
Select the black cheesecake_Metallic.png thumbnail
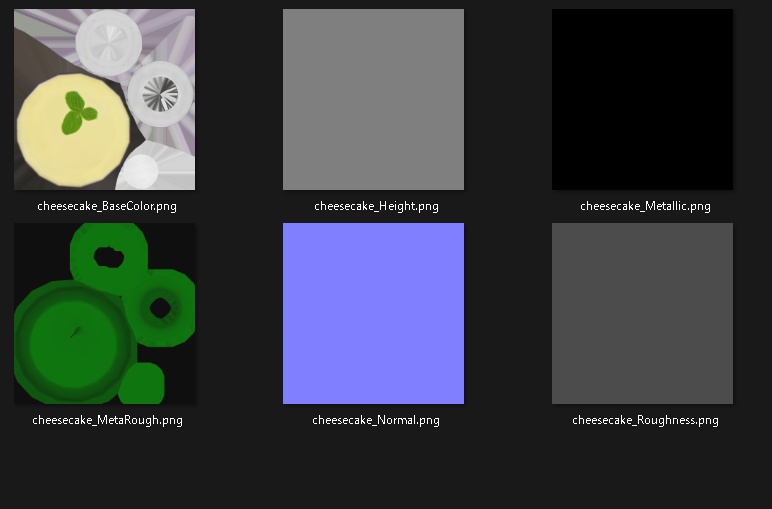[643, 99]
